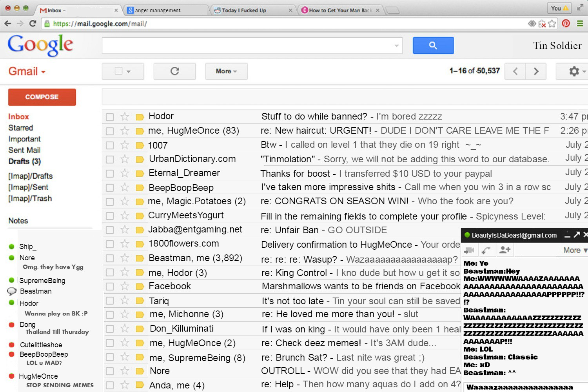Open the [Imap]/Trash label

(30, 198)
